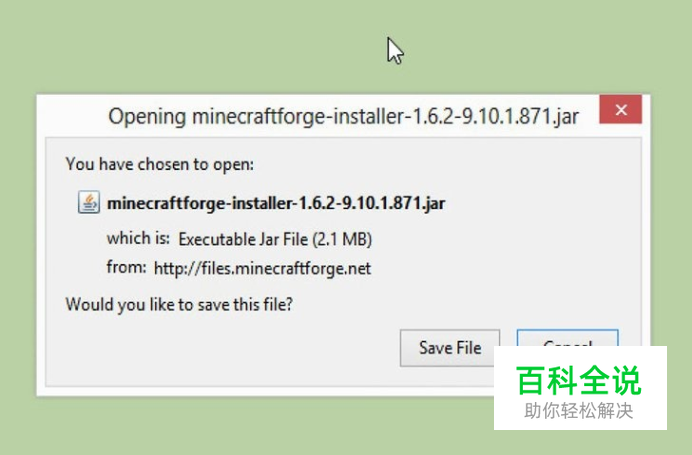This screenshot has height=455, width=692.
Task: Click the bold minecraftforge-installer-1.6.2-9.10.1.871.jar filename
Action: click(276, 203)
